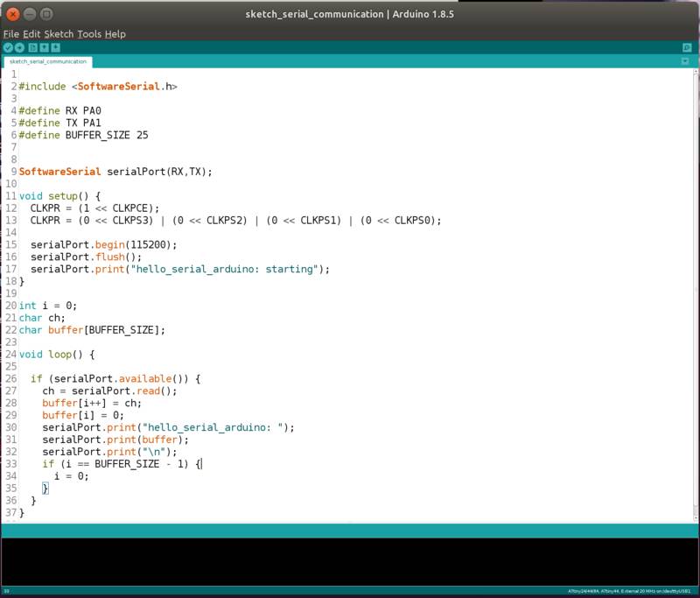This screenshot has height=598, width=700.
Task: Open the tab options dropdown arrow
Action: pos(686,62)
